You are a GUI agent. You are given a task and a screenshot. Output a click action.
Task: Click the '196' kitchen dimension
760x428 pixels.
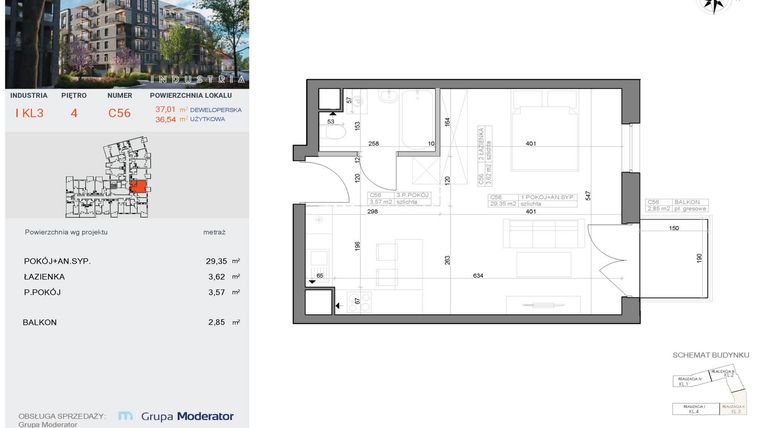click(358, 247)
